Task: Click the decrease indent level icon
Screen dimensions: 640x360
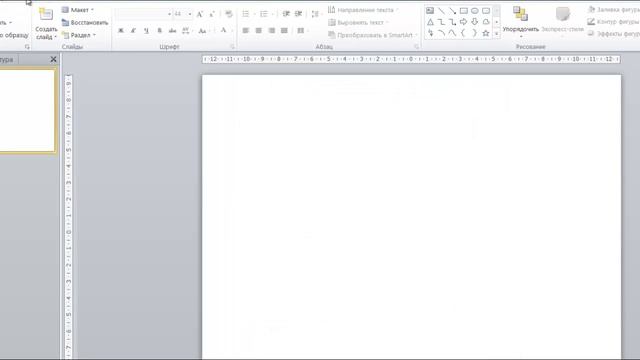Action: click(286, 14)
